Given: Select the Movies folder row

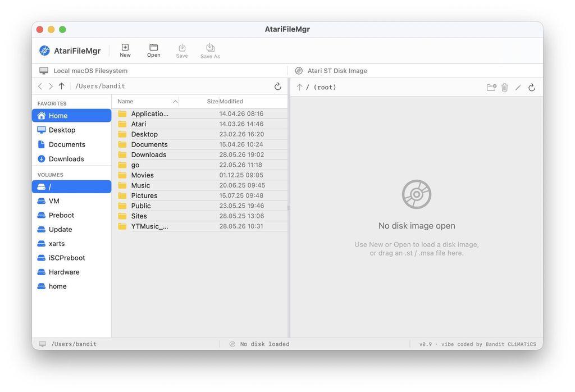Looking at the screenshot, I should pos(200,175).
